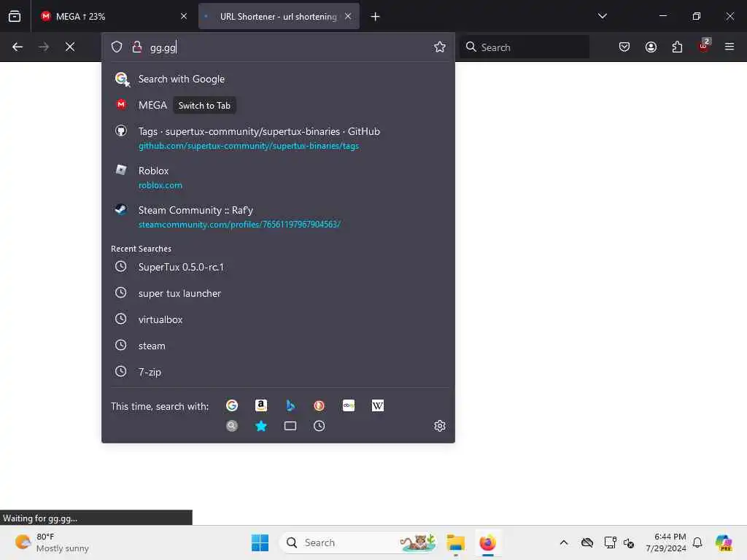This screenshot has height=560, width=747.
Task: Click the Firefox taskbar icon
Action: click(487, 542)
